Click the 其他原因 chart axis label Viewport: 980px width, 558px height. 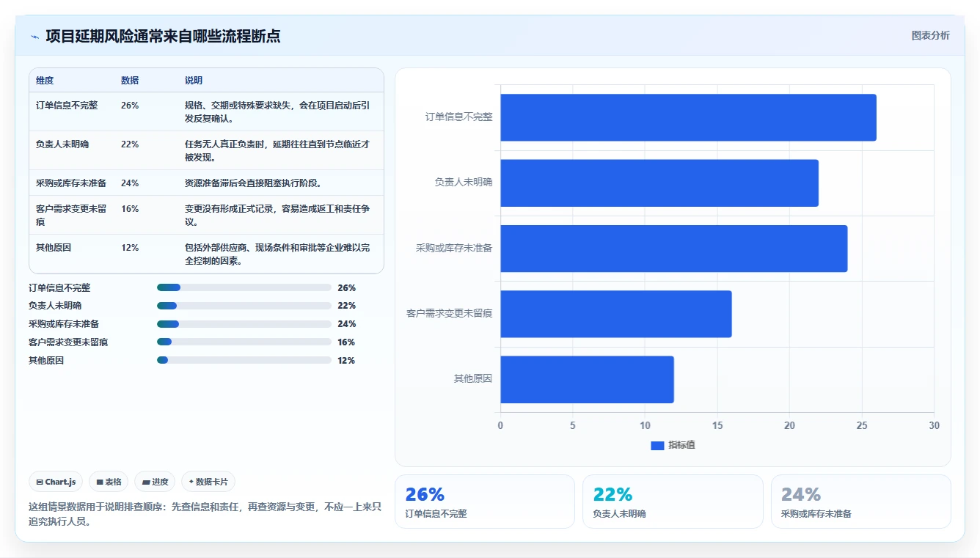pos(473,379)
